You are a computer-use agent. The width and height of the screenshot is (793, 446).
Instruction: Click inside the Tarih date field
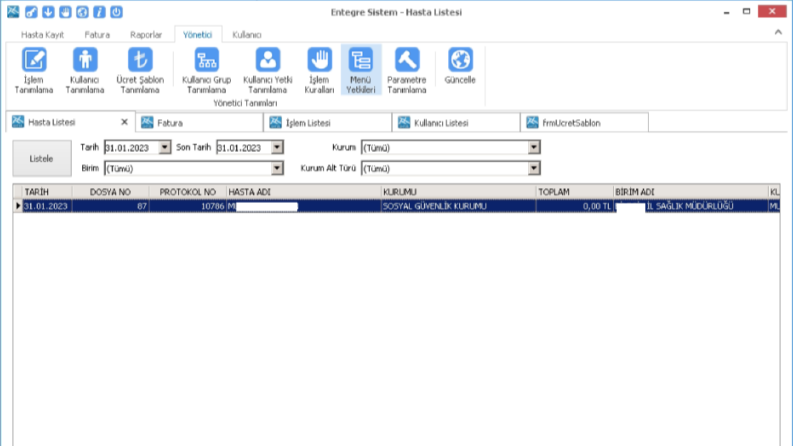pyautogui.click(x=131, y=148)
